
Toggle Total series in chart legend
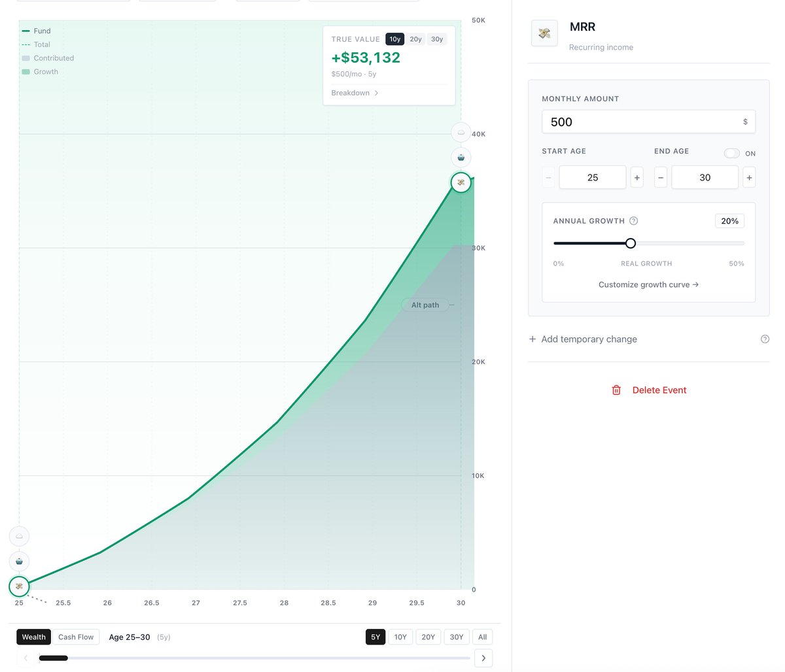[x=37, y=44]
